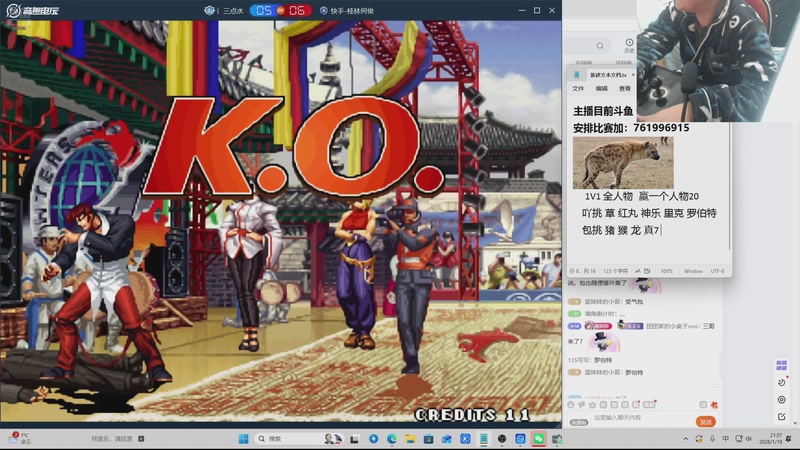The image size is (800, 450).
Task: Click the 行 8, 列 16 cursor position indicator
Action: pyautogui.click(x=583, y=271)
